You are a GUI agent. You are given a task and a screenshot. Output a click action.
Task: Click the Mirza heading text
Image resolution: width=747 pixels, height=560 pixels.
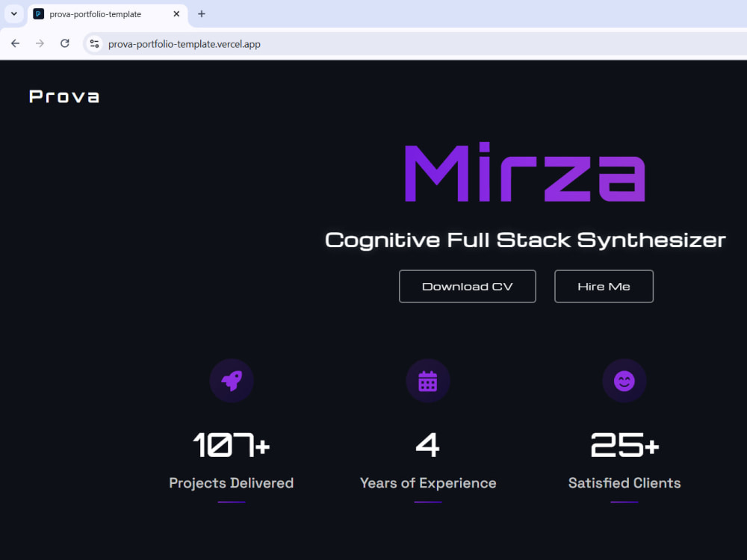(x=525, y=172)
